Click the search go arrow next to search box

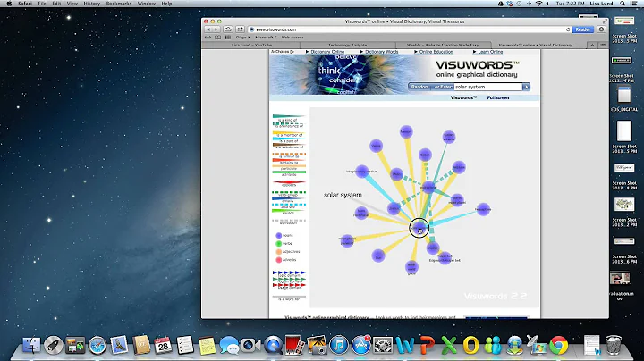pos(526,87)
